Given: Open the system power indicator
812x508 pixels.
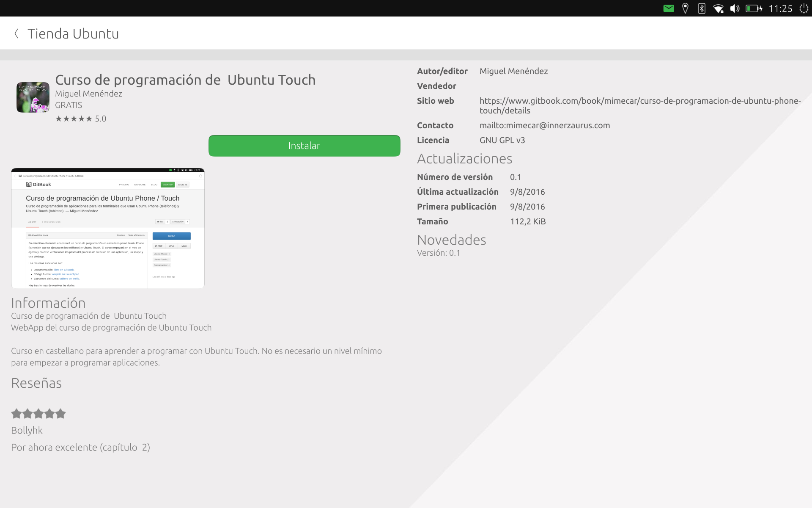Looking at the screenshot, I should pyautogui.click(x=804, y=8).
